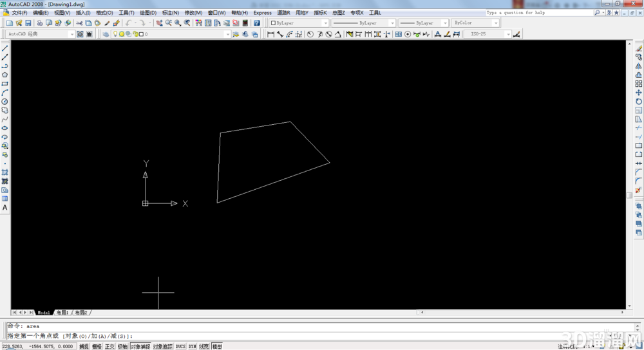Open the 窗口(W) menu
The image size is (644, 350).
(x=216, y=13)
